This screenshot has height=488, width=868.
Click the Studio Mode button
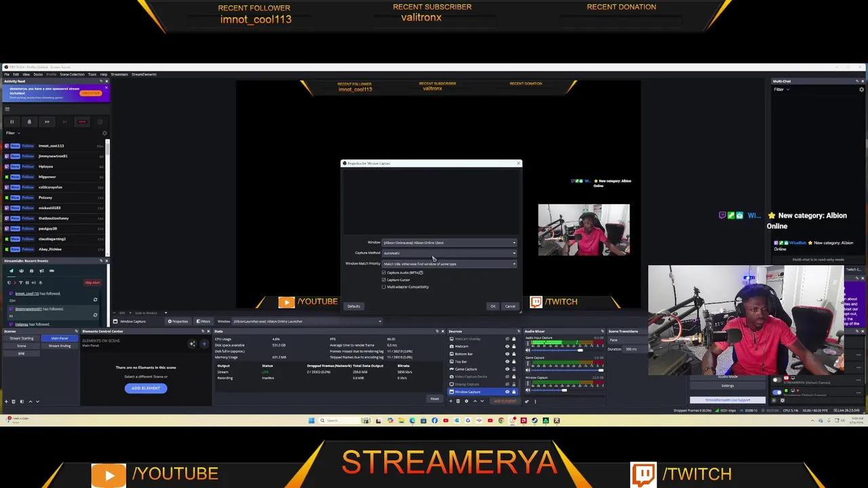click(x=728, y=377)
